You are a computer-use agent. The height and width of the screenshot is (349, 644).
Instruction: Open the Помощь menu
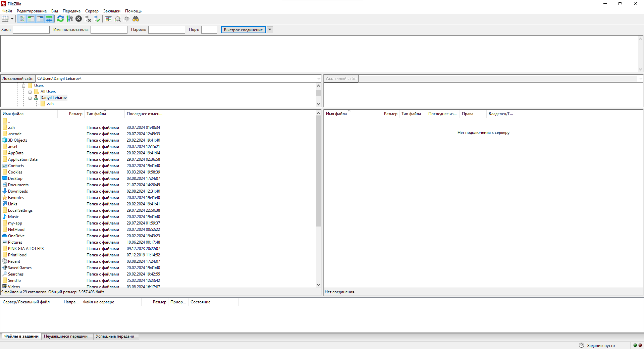point(133,11)
